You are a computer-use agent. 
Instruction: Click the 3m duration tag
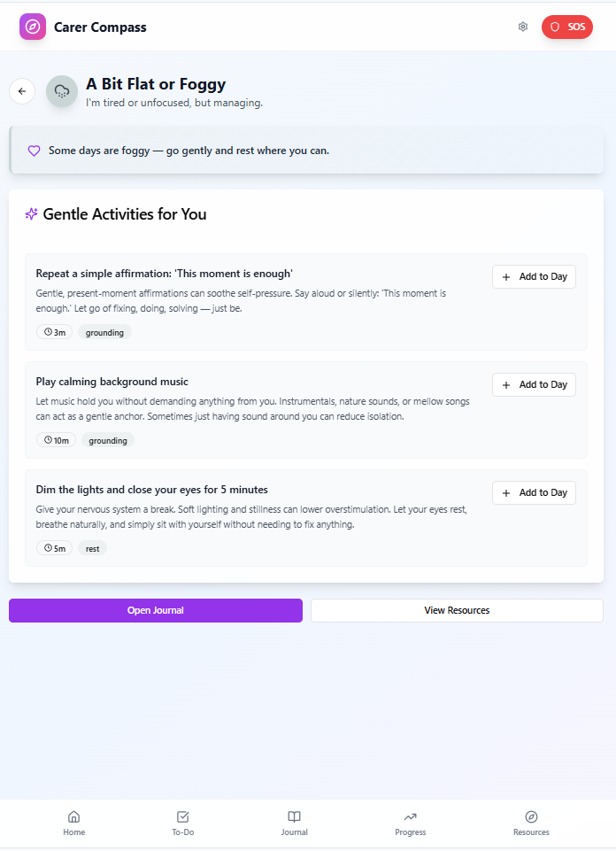tap(55, 332)
